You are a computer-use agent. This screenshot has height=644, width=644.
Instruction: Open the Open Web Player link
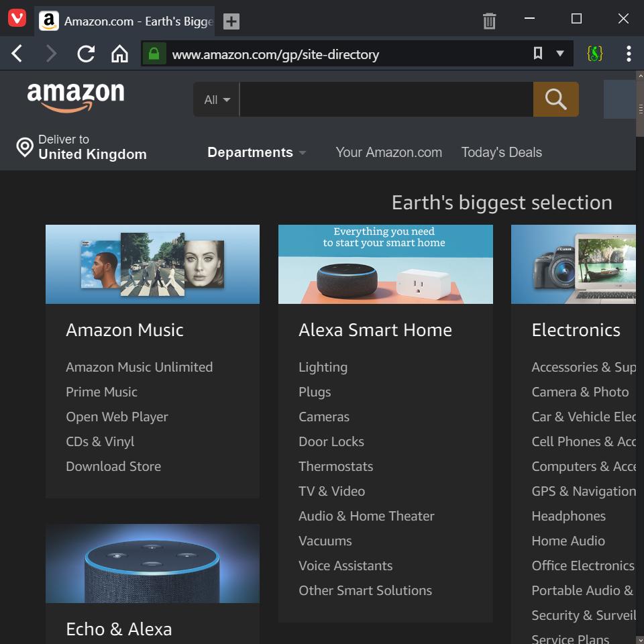[117, 417]
